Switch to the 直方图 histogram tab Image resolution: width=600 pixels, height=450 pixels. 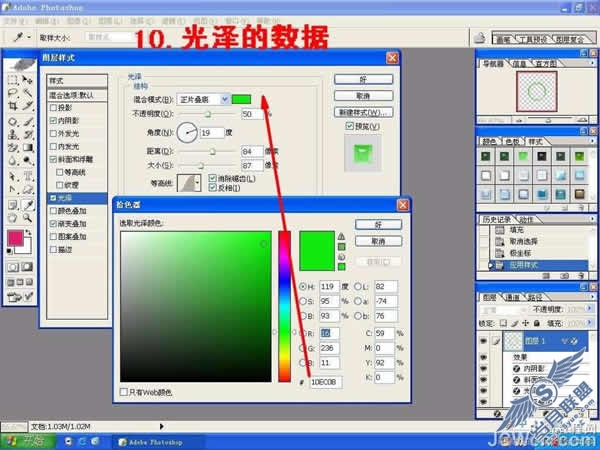tap(546, 64)
